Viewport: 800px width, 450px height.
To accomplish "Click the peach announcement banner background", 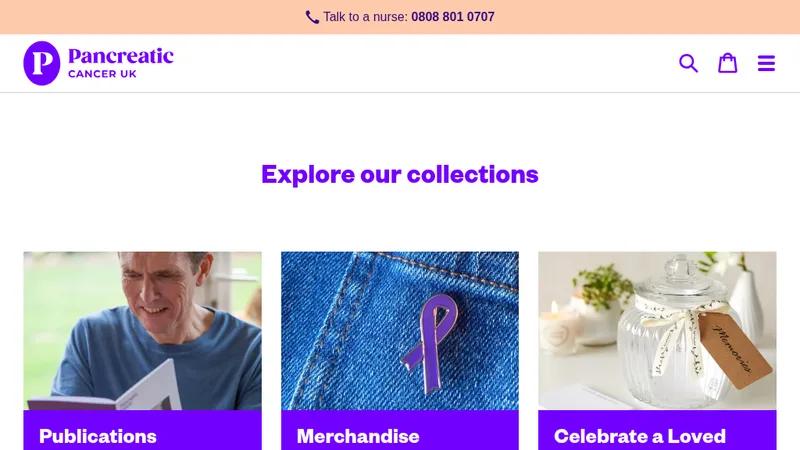I will point(153,17).
